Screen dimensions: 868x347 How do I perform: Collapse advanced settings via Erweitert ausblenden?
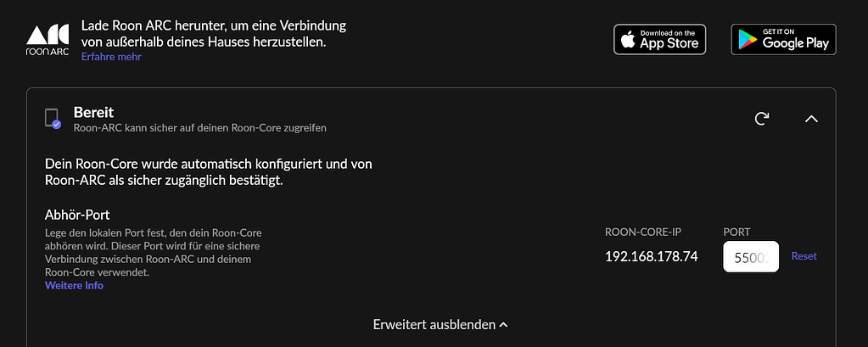tap(440, 324)
